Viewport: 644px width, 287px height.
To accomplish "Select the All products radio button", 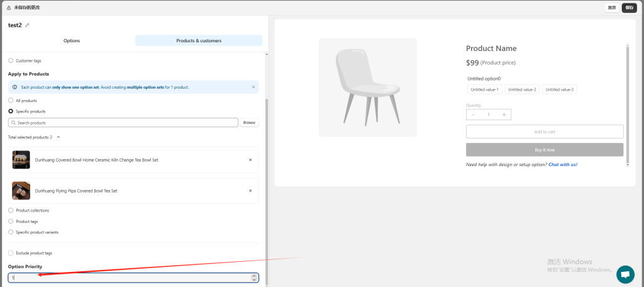I will click(11, 101).
